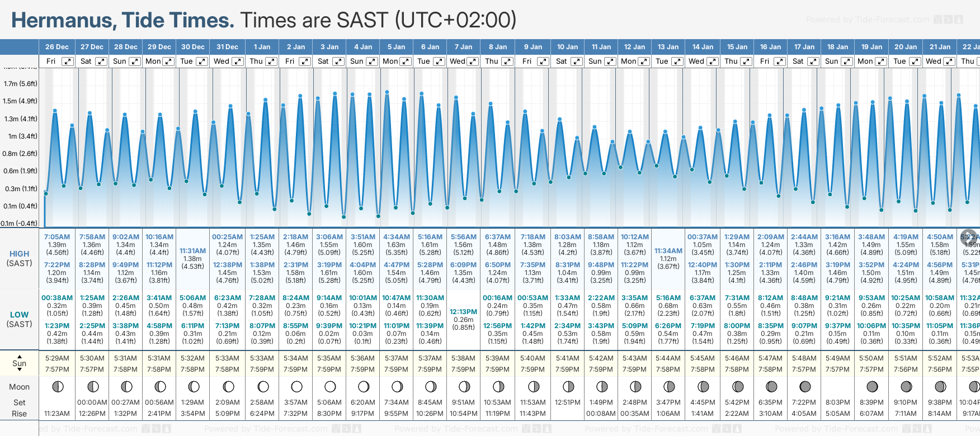Click the Sun row up arrow
Screen dimensions: 980x436
tap(20, 356)
